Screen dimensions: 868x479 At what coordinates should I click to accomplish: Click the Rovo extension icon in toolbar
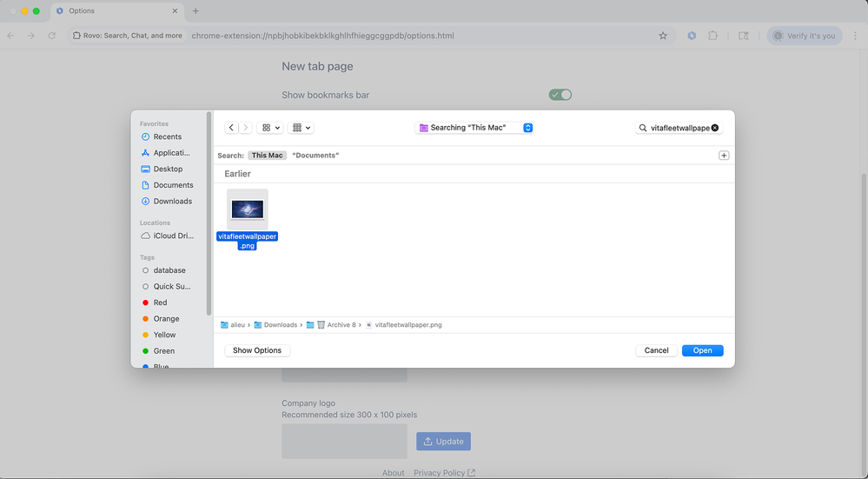tap(692, 36)
